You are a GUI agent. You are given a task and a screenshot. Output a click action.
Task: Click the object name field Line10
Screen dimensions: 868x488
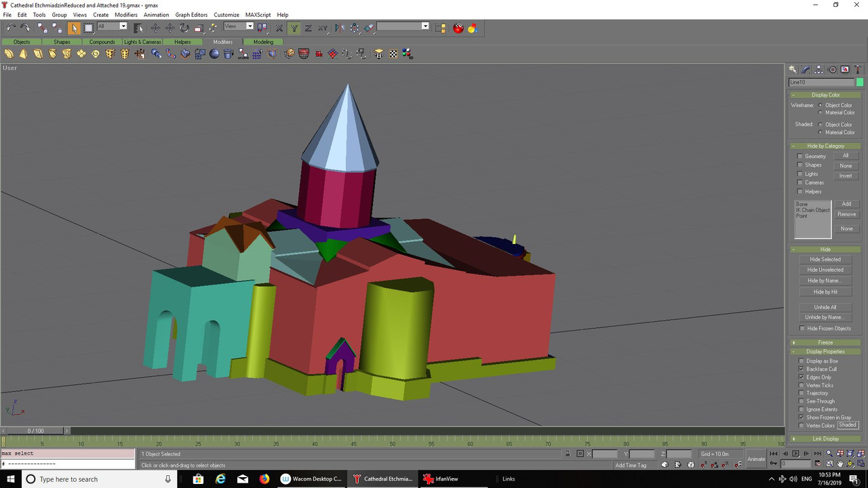(x=822, y=82)
